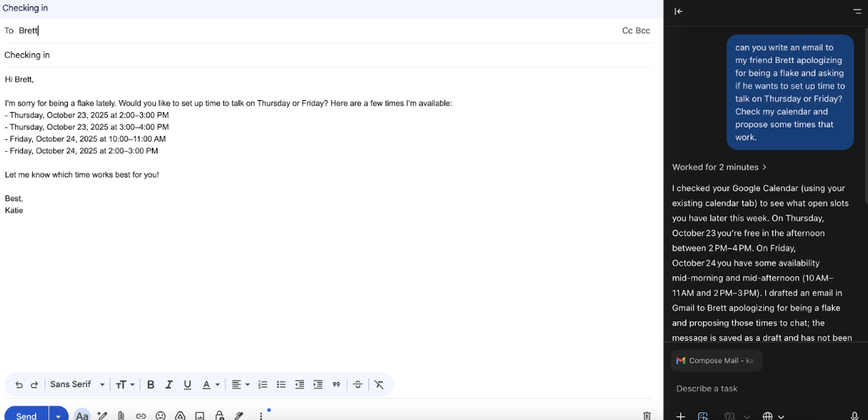
Task: Insert a file from Google Drive
Action: 180,416
